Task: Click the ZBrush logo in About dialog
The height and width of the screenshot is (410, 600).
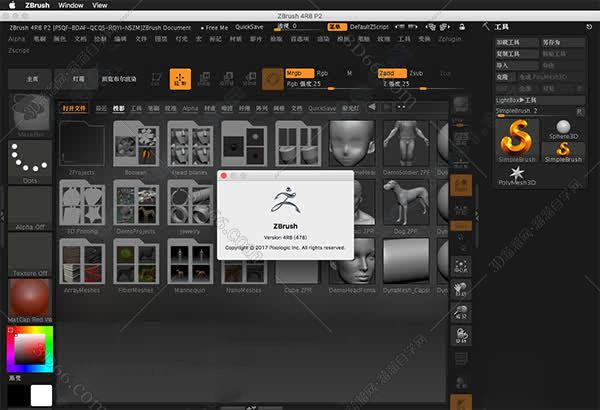Action: click(x=285, y=200)
